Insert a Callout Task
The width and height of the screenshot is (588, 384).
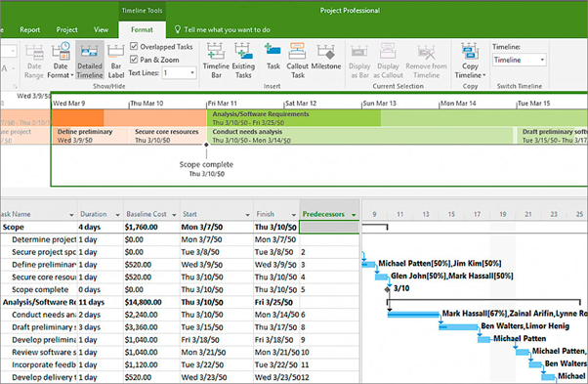click(297, 60)
